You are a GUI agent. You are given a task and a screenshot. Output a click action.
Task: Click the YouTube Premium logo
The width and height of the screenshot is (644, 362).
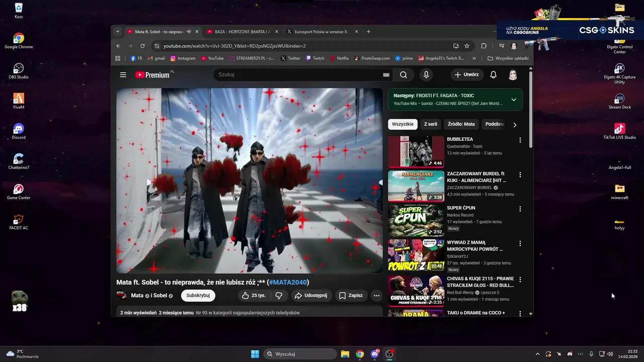(153, 75)
